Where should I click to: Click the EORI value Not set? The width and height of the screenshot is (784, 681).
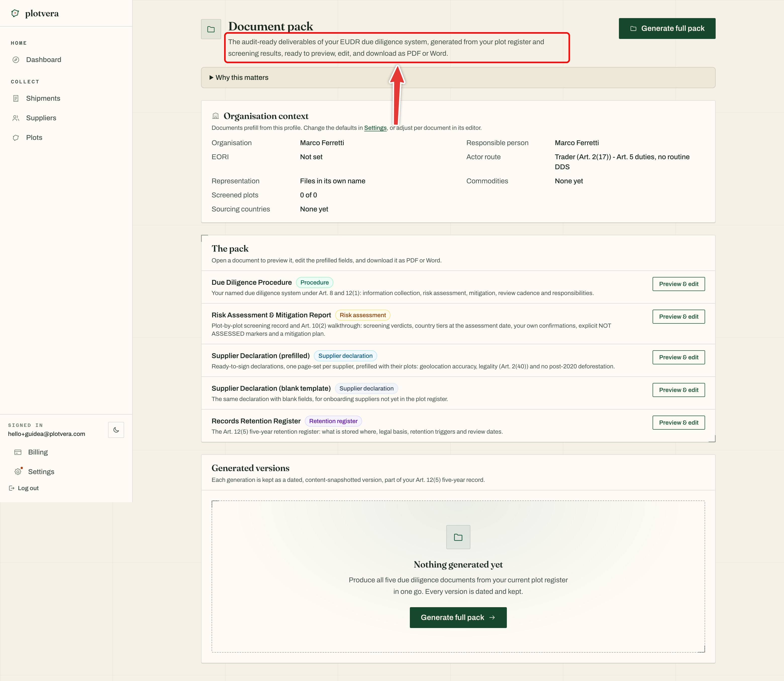pyautogui.click(x=311, y=157)
